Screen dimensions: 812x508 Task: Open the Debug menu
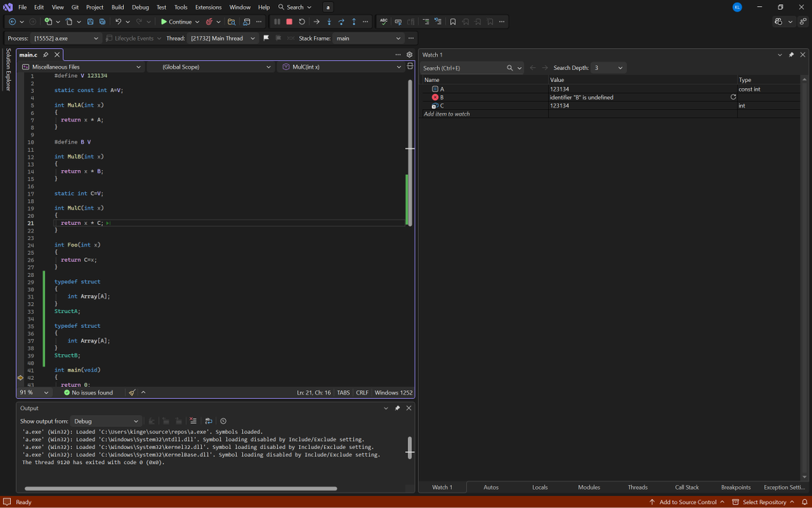[140, 7]
